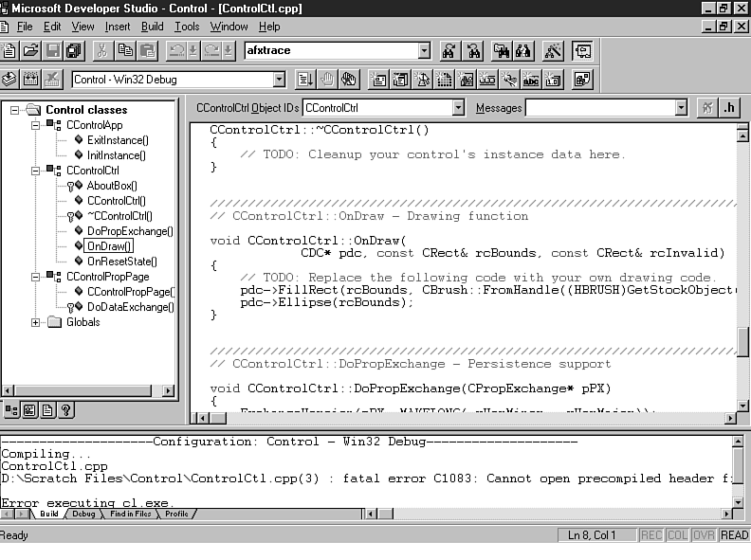Image resolution: width=751 pixels, height=560 pixels.
Task: Click the fatal error C1083 output line
Action: [x=366, y=479]
